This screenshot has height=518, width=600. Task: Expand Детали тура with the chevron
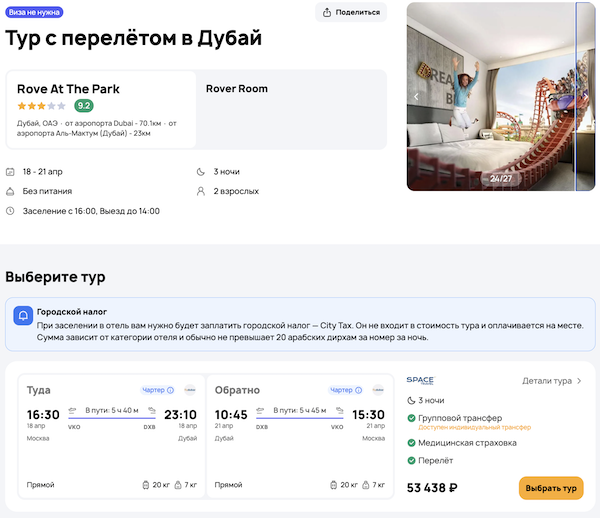click(579, 381)
